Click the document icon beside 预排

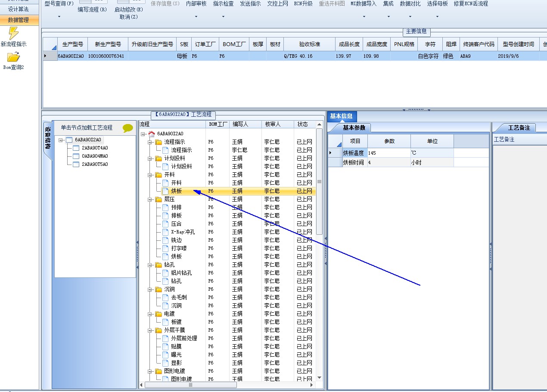(x=166, y=208)
